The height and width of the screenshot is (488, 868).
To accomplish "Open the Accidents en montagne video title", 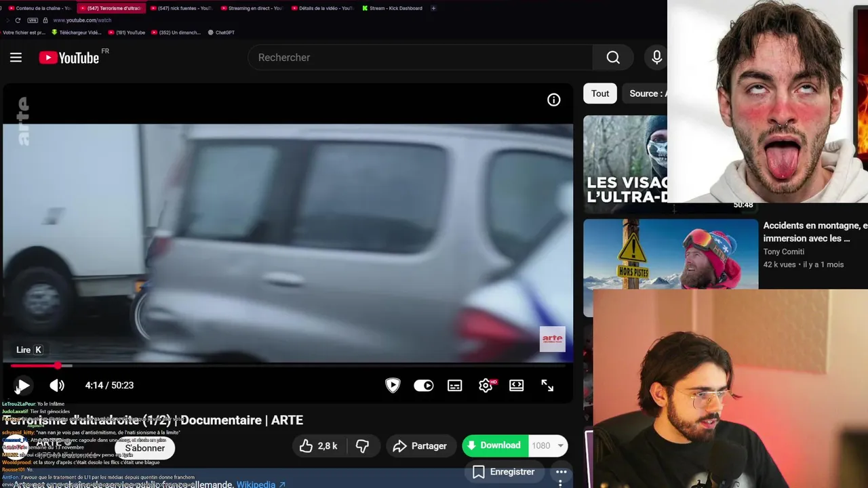I will 815,232.
